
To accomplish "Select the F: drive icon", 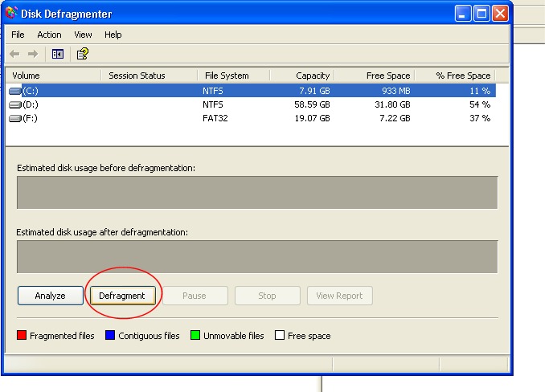I will (x=15, y=118).
